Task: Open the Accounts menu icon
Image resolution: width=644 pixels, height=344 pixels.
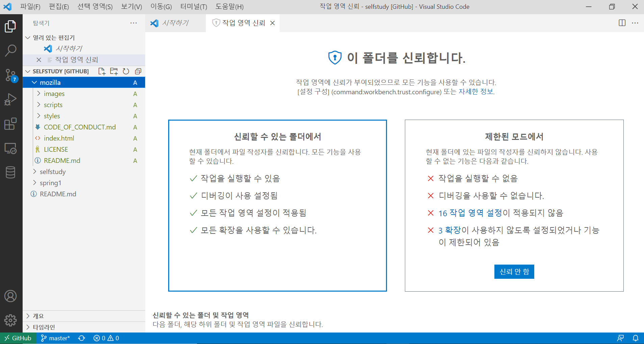Action: [x=10, y=296]
